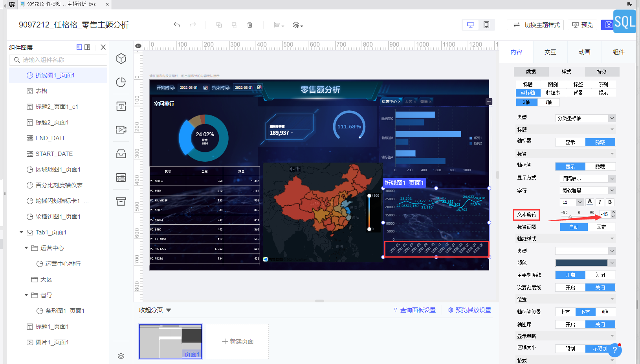640x364 pixels.
Task: Select the 图例 option tab
Action: coord(553,84)
